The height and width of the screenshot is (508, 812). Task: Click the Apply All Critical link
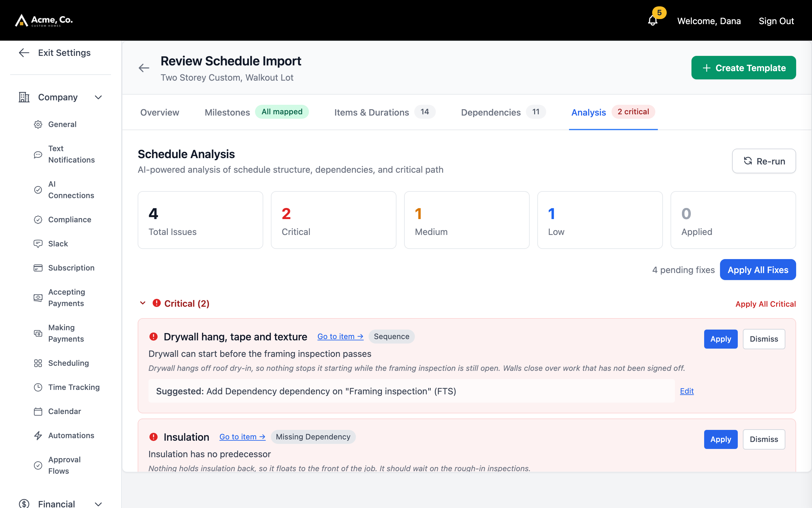pos(765,304)
